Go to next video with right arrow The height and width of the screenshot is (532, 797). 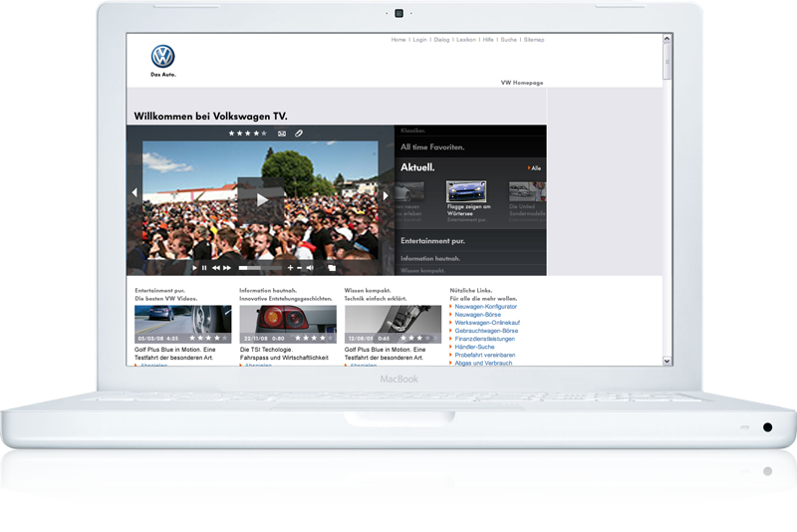(x=387, y=195)
